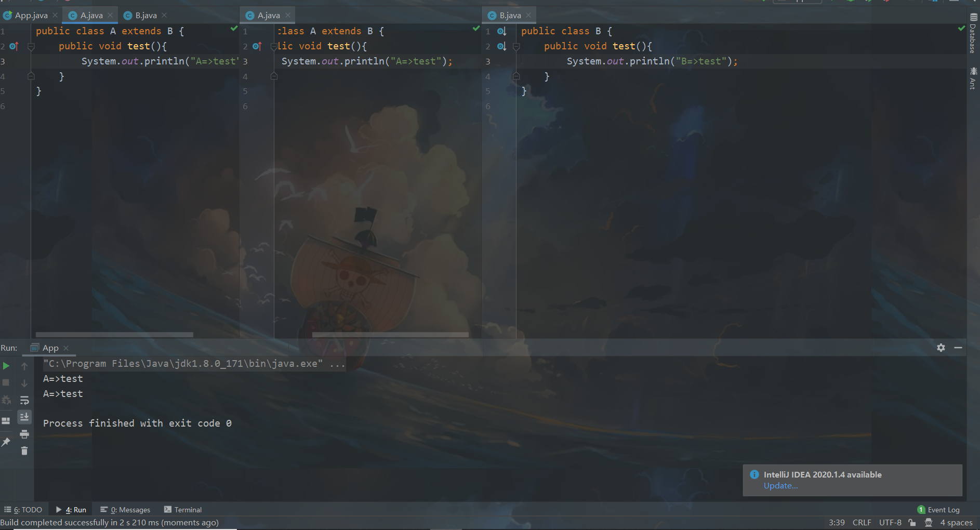
Task: Pin the Run tab with pin icon
Action: pyautogui.click(x=6, y=442)
